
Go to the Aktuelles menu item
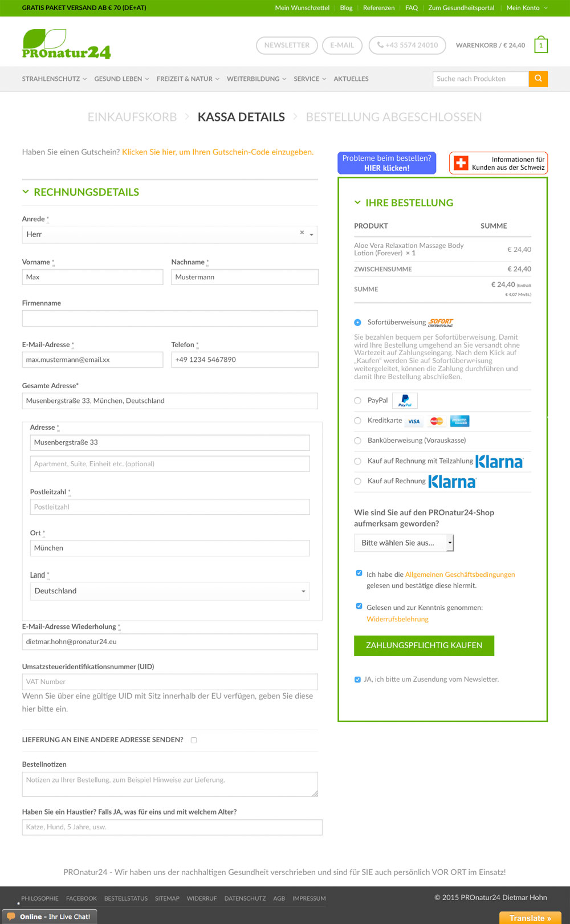[351, 79]
